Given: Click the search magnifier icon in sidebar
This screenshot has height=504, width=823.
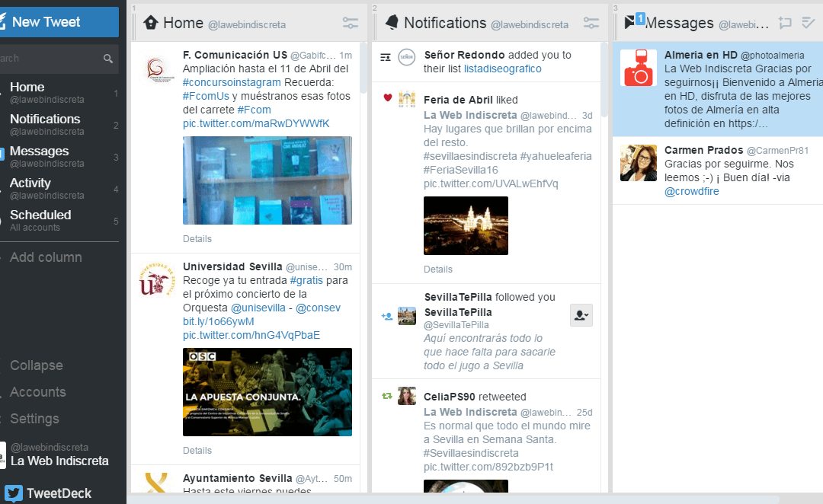Looking at the screenshot, I should coord(108,59).
